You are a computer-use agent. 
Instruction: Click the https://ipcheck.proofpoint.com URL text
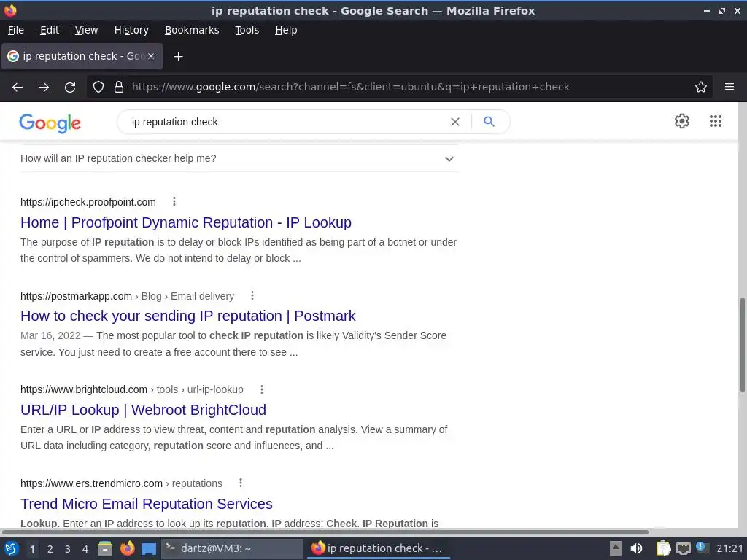[88, 202]
